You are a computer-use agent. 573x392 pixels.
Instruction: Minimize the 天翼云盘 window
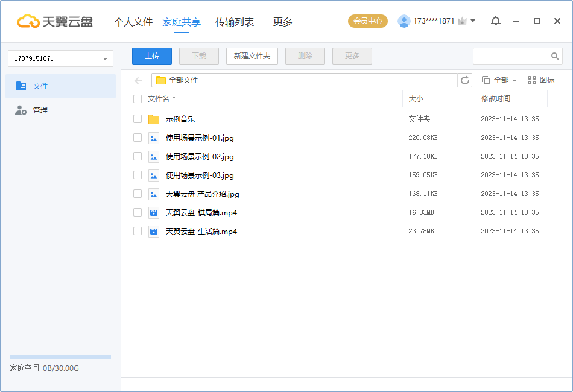coord(516,21)
